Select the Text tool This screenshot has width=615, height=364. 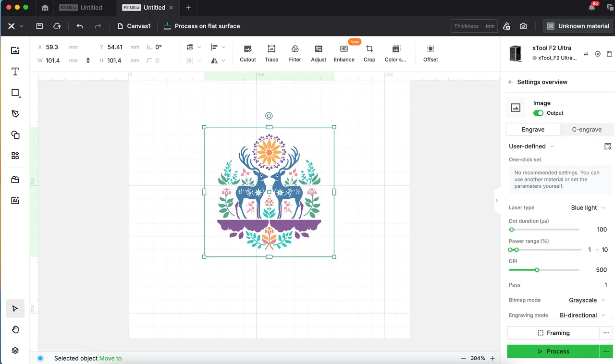point(15,72)
